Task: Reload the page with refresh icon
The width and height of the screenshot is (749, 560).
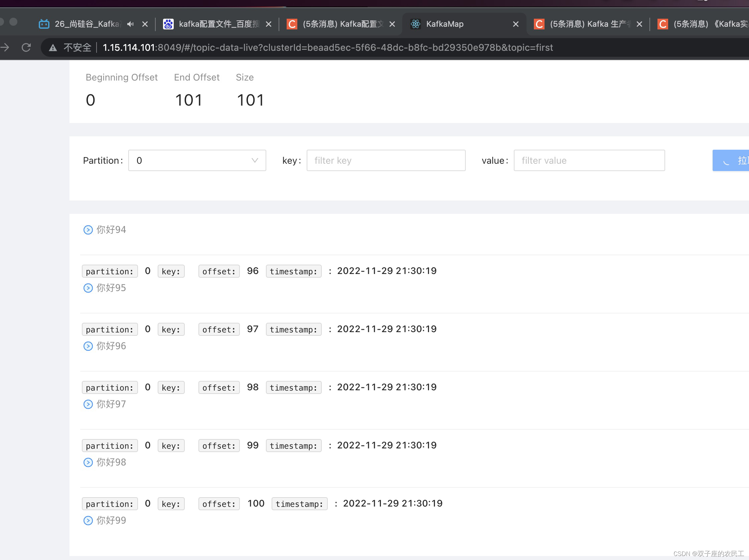Action: pyautogui.click(x=26, y=47)
